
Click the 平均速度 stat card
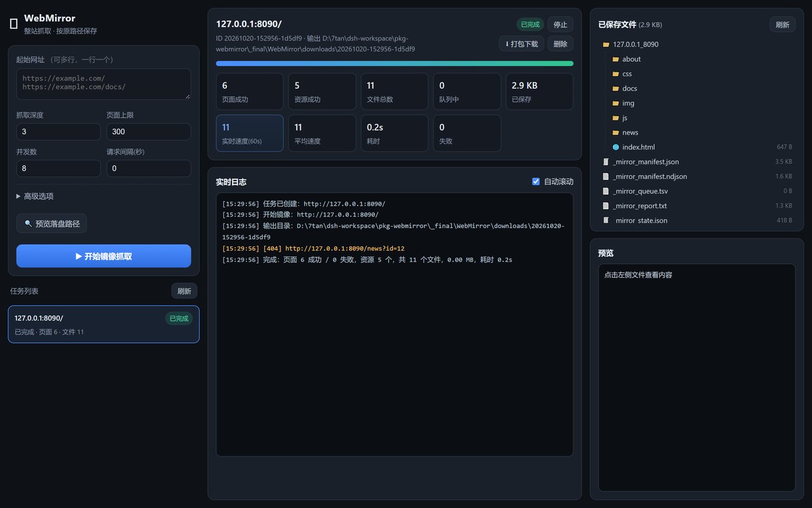point(322,133)
